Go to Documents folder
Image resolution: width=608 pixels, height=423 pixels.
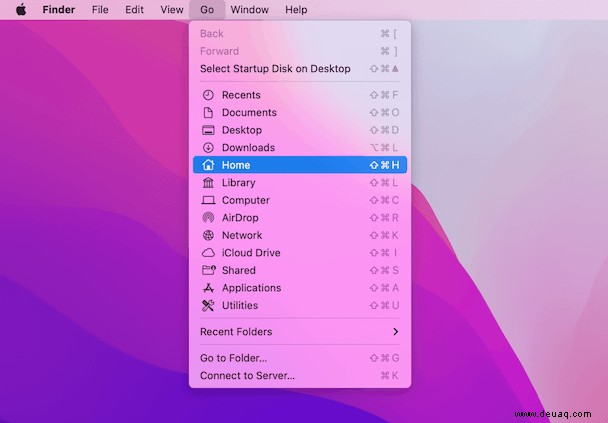coord(300,112)
